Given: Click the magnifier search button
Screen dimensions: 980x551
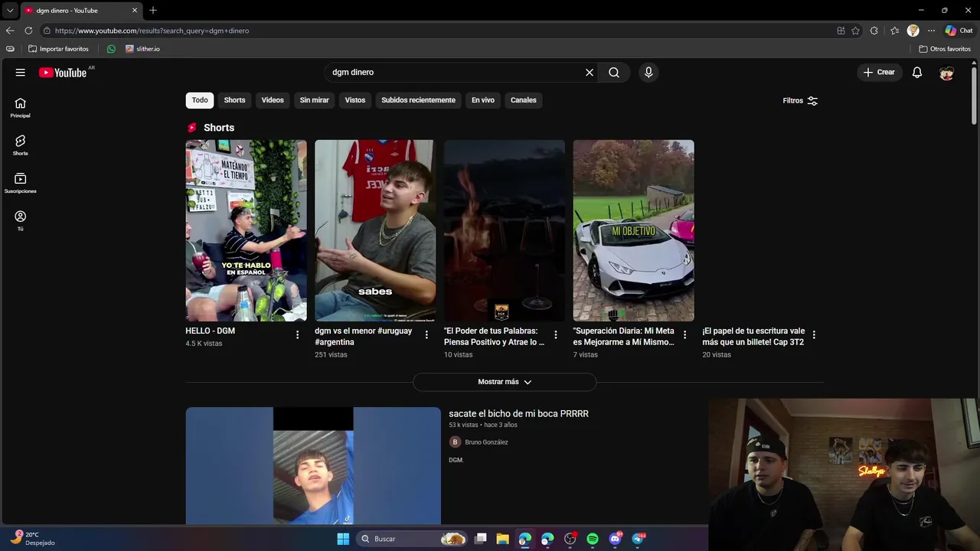Looking at the screenshot, I should [x=614, y=73].
